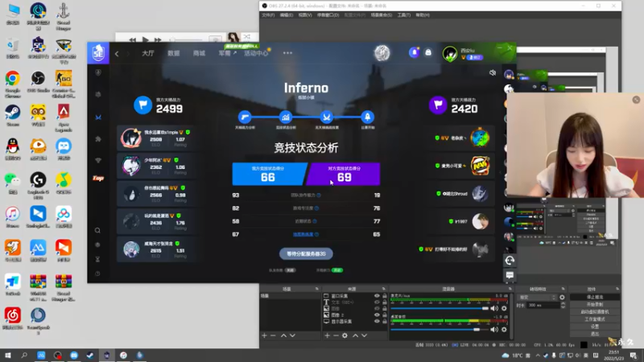Open settings gear for first mixer audio track
This screenshot has width=644, height=362.
pos(504,308)
